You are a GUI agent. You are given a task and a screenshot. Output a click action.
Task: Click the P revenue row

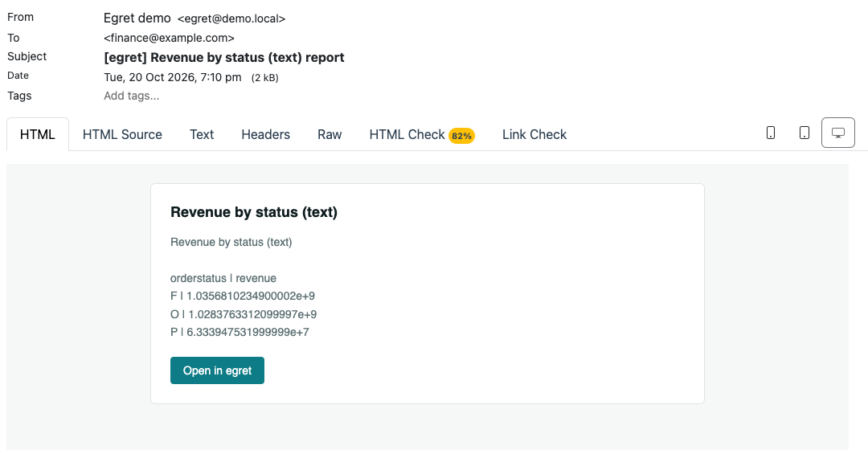tap(240, 332)
